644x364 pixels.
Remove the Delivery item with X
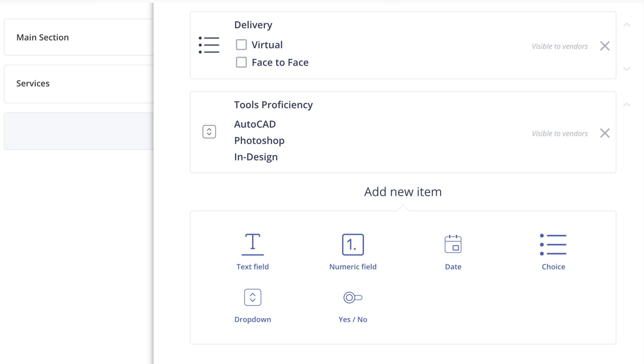click(x=605, y=46)
